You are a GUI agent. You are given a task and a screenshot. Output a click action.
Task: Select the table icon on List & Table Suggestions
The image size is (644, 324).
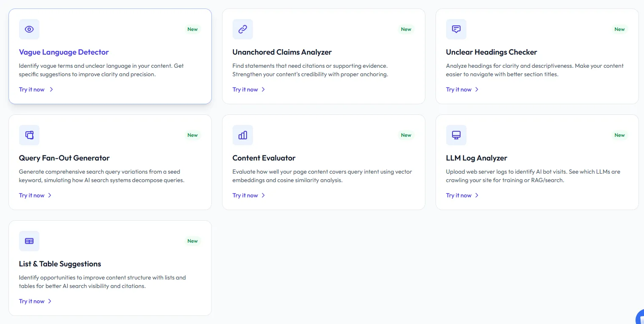tap(29, 241)
